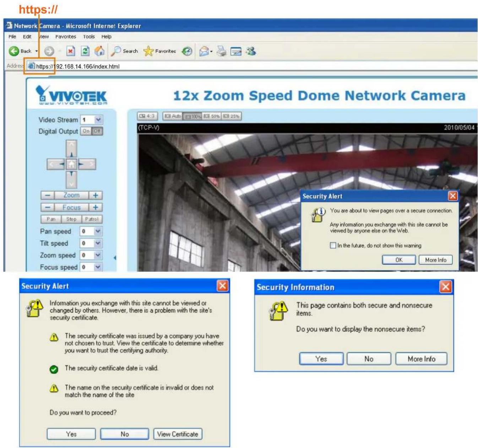Turn Digital Output On
Image resolution: width=478 pixels, height=448 pixels.
[86, 131]
